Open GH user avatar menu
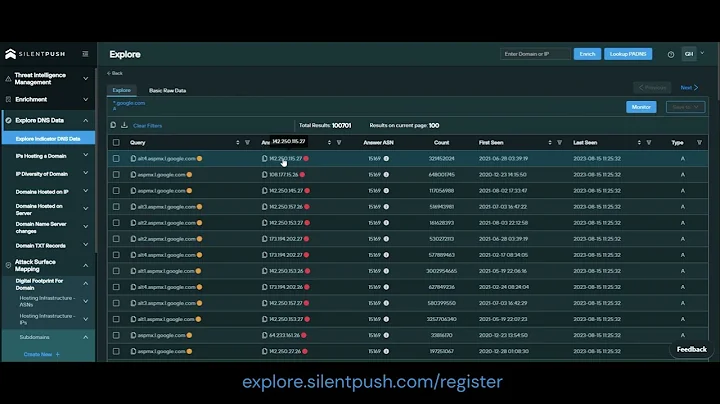 click(x=689, y=54)
